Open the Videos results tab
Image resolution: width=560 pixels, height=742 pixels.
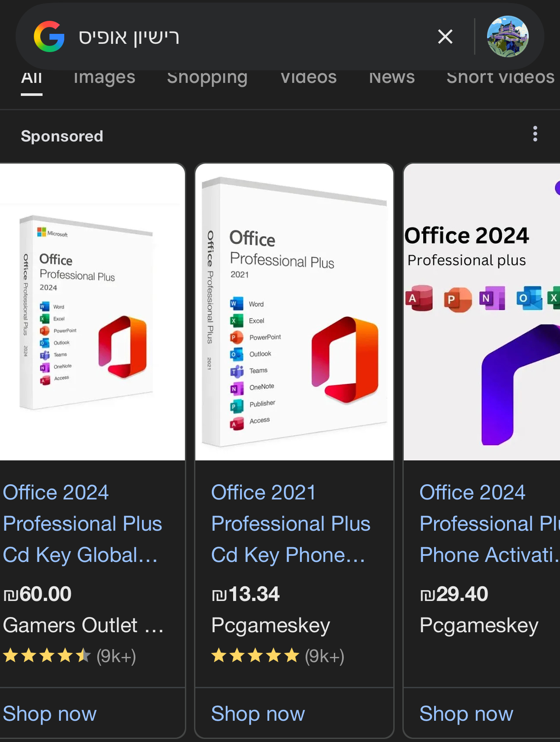[308, 78]
